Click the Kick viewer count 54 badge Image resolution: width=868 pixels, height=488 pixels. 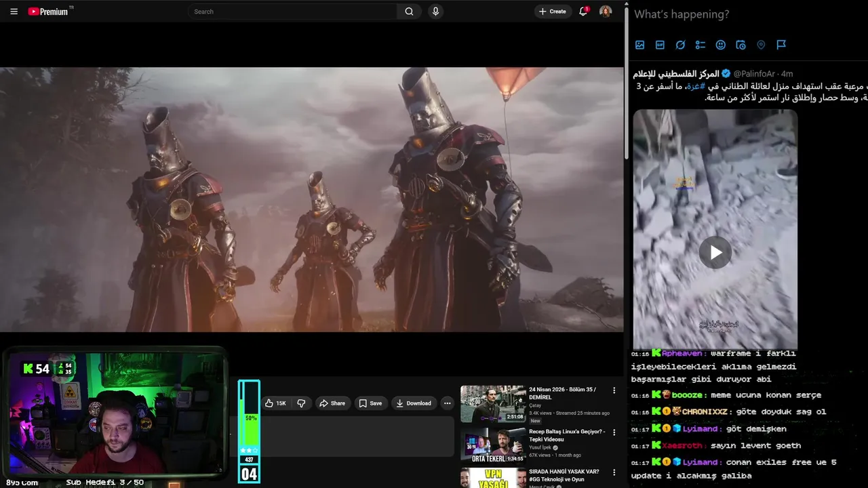37,369
